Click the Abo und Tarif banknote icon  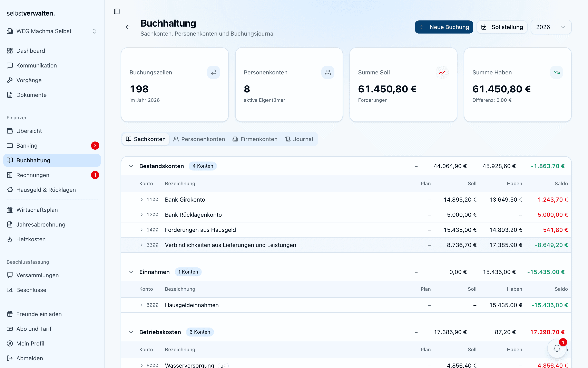(x=10, y=329)
